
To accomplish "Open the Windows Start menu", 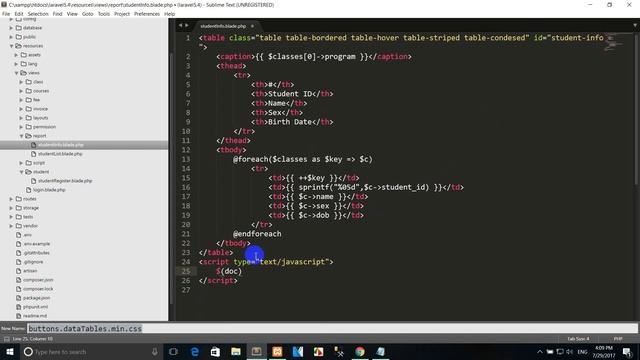I will (10, 351).
